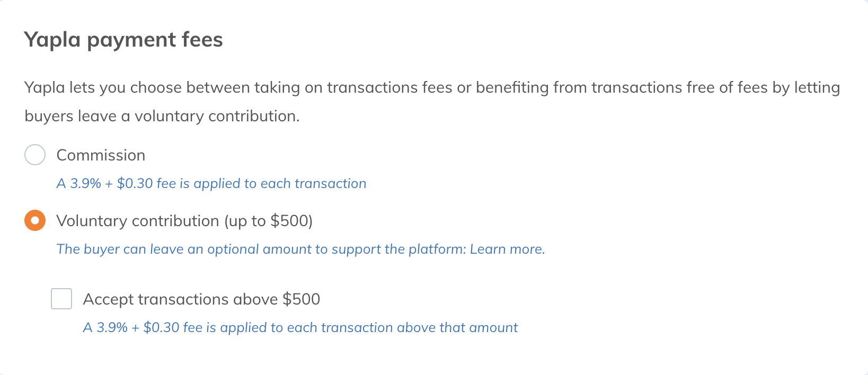Select the Commission radio button
The height and width of the screenshot is (375, 868).
pyautogui.click(x=35, y=155)
